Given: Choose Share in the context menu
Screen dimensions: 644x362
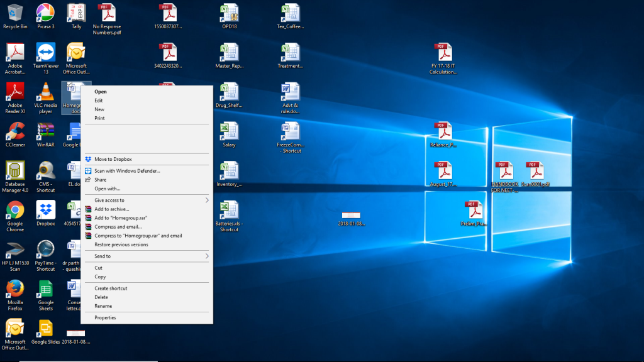Looking at the screenshot, I should [147, 180].
